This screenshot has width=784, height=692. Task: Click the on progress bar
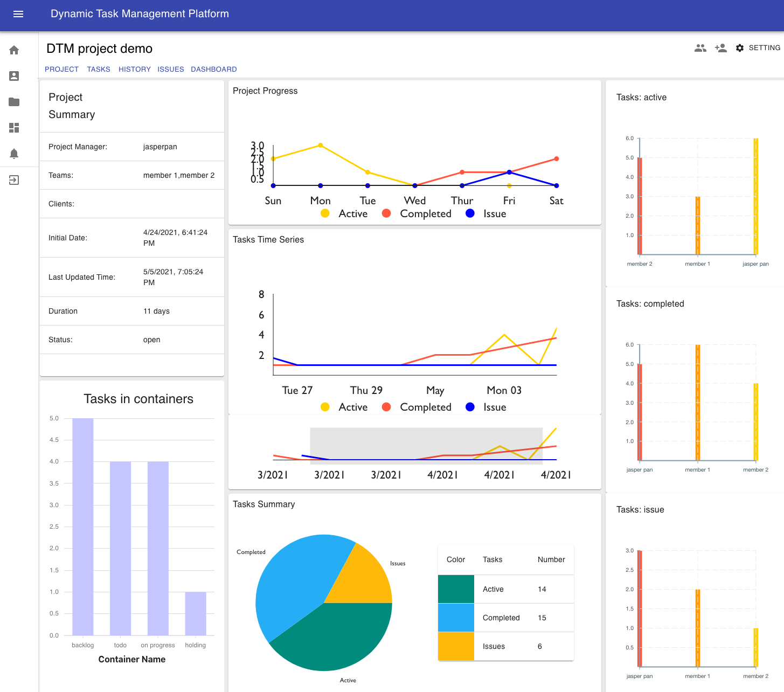point(158,548)
